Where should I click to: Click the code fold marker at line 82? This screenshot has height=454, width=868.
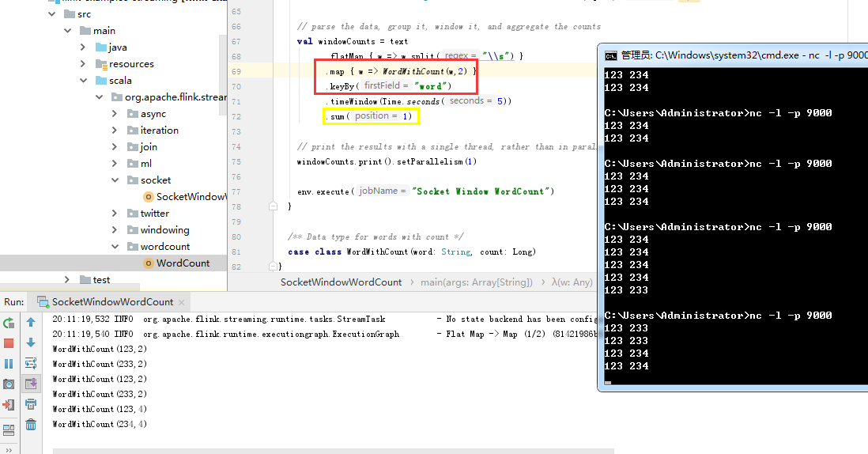(x=273, y=267)
